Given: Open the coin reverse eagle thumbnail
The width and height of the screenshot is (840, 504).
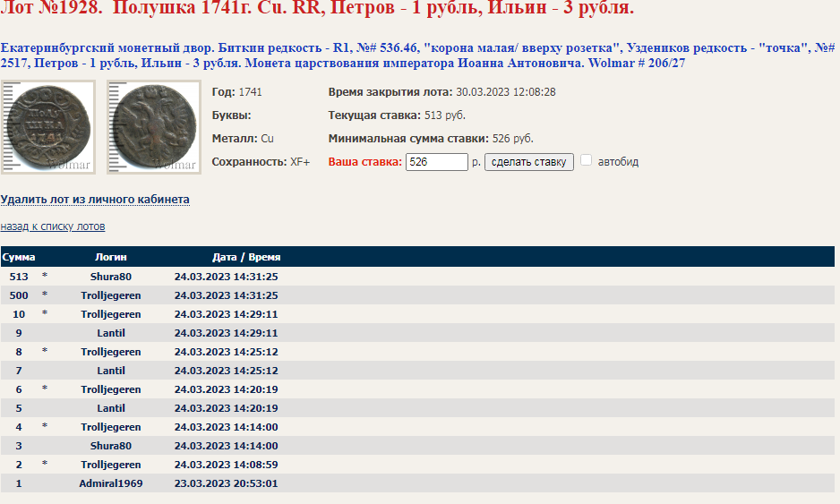Looking at the screenshot, I should (x=154, y=127).
